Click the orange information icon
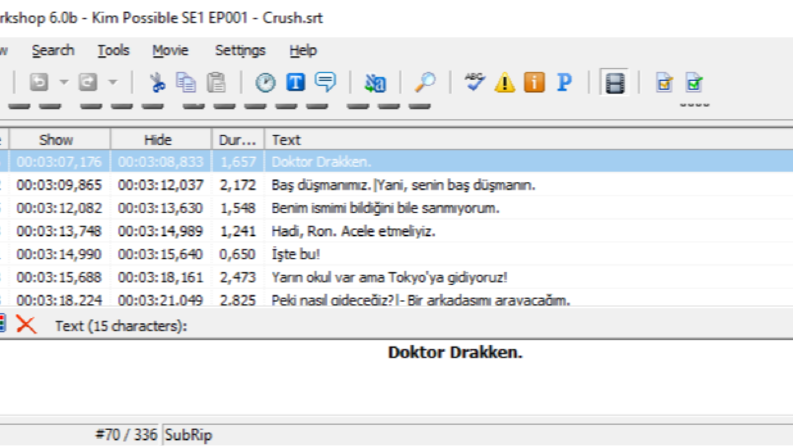This screenshot has width=793, height=446. tap(535, 82)
